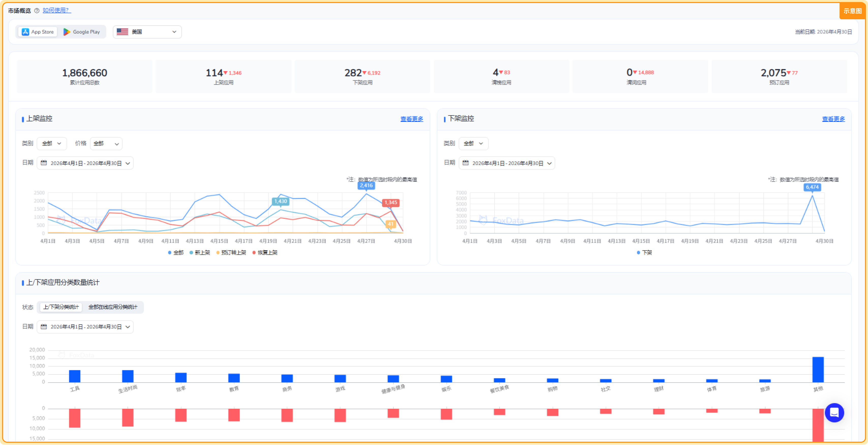Toggle the 恢复上架 legend series
Image resolution: width=868 pixels, height=445 pixels.
[x=265, y=253]
